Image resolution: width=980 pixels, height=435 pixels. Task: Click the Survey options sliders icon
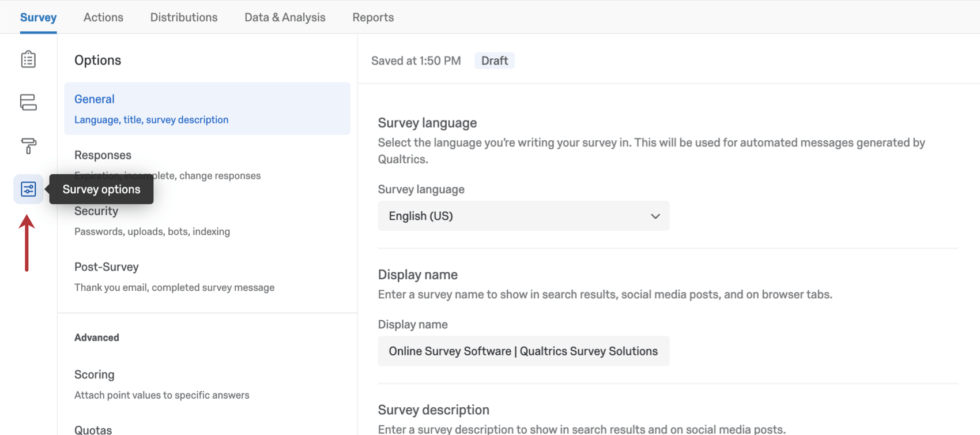(x=28, y=189)
